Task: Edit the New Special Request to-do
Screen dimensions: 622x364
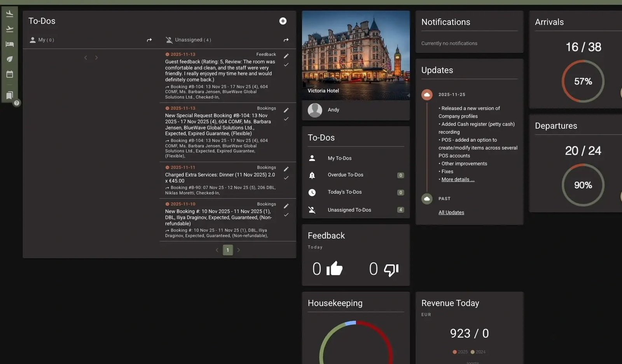Action: [286, 110]
